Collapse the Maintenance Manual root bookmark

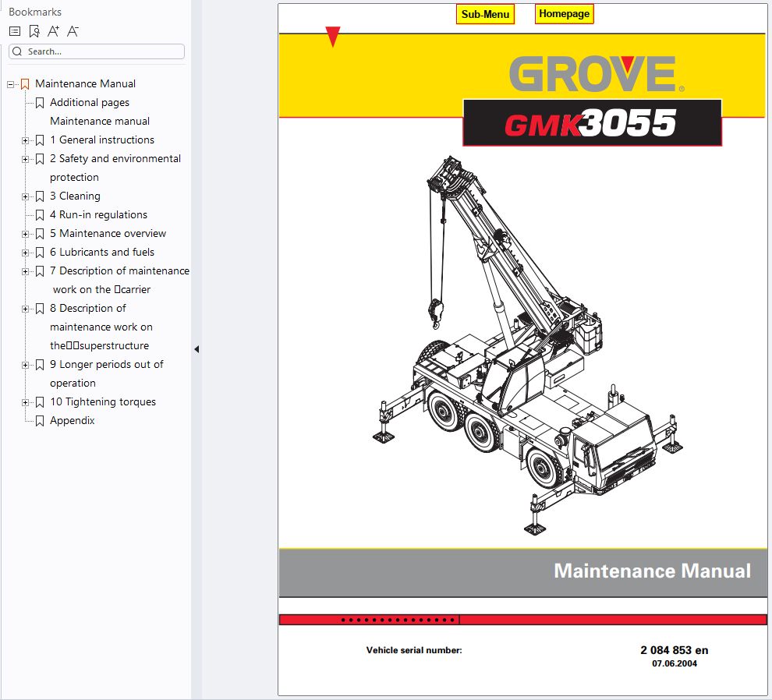[10, 85]
